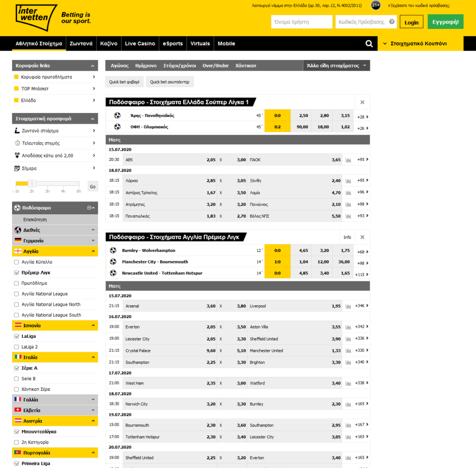Click the password help question mark icon
This screenshot has width=476, height=468.
(x=391, y=22)
